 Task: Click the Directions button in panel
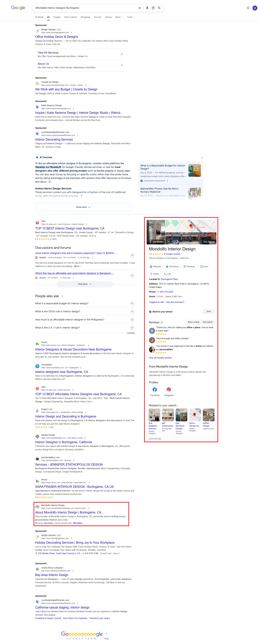tap(172, 266)
